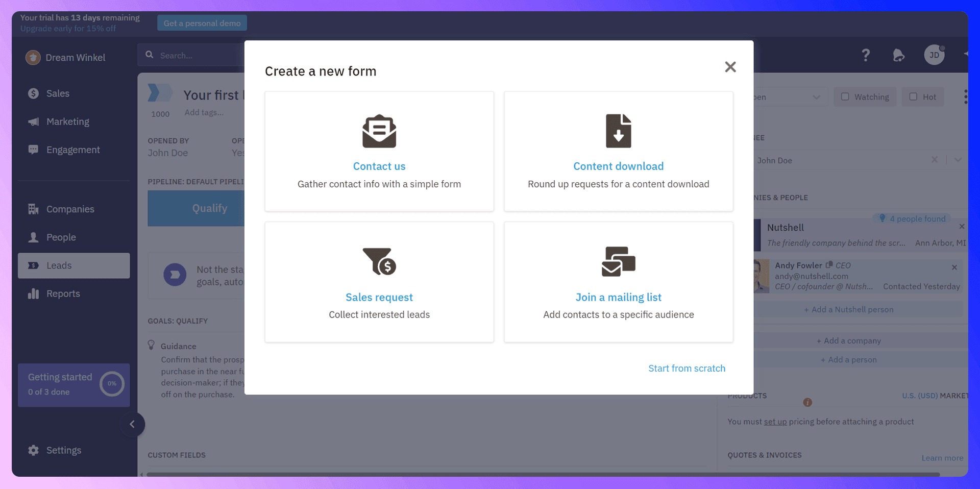Remove Andy Fowler from the lead
The width and height of the screenshot is (980, 489).
(954, 267)
